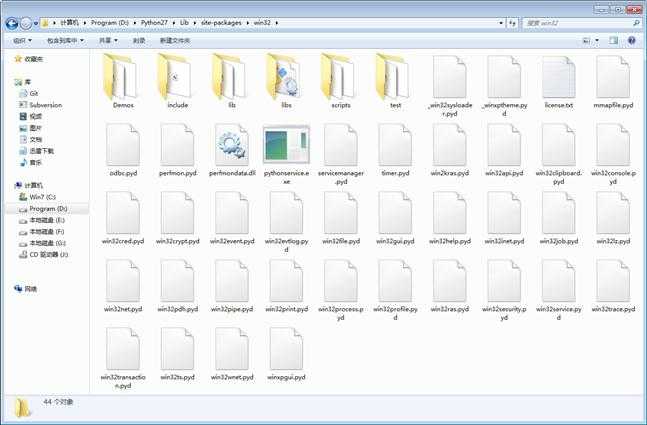This screenshot has width=647, height=425.
Task: Open 本地磁盘 (G:) in sidebar
Action: point(47,243)
